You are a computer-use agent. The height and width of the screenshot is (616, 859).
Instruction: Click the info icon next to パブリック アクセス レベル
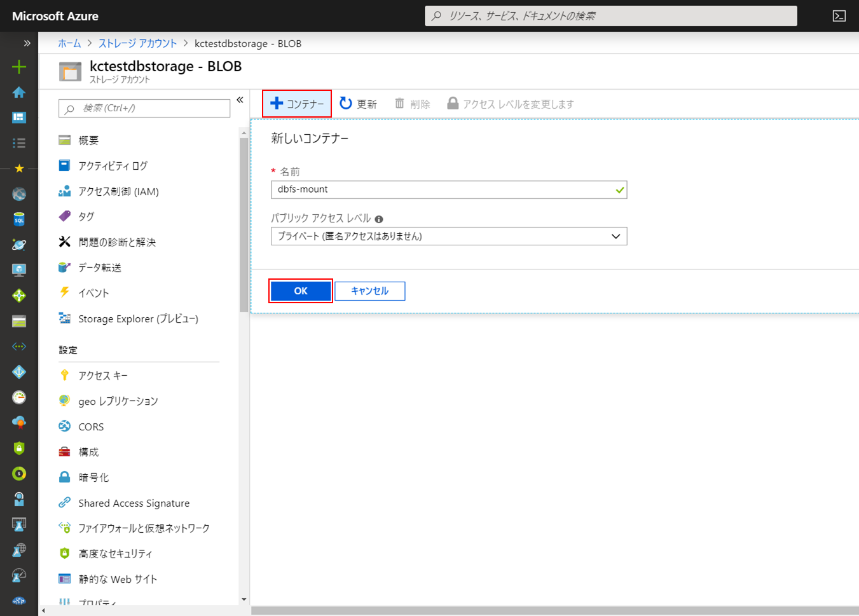(379, 219)
